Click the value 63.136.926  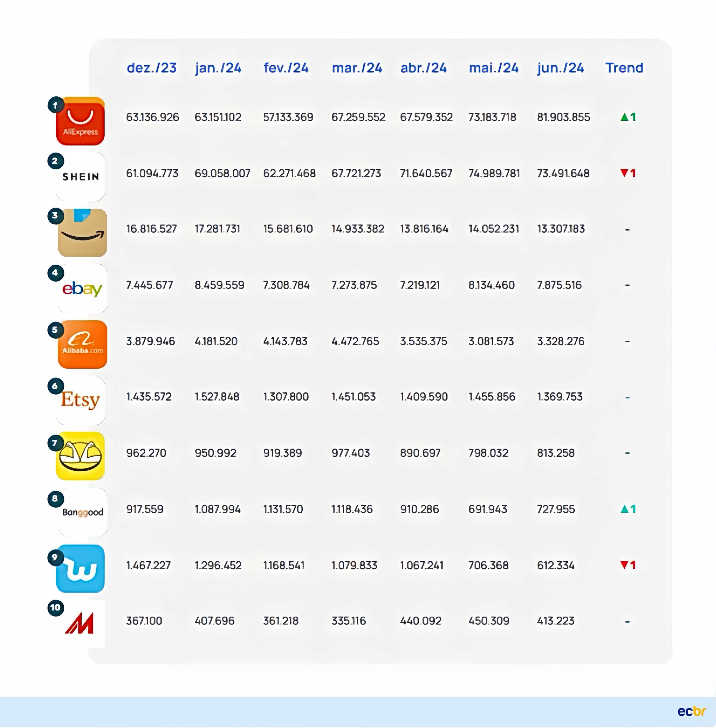click(x=152, y=117)
